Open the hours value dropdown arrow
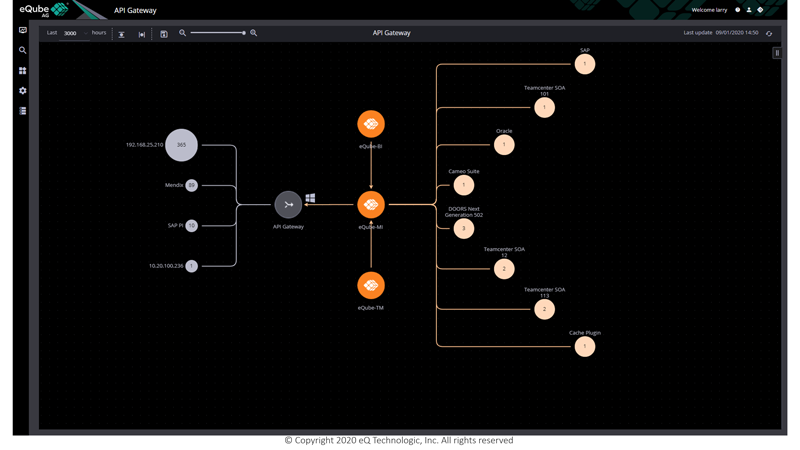The image size is (800, 450). tap(86, 33)
